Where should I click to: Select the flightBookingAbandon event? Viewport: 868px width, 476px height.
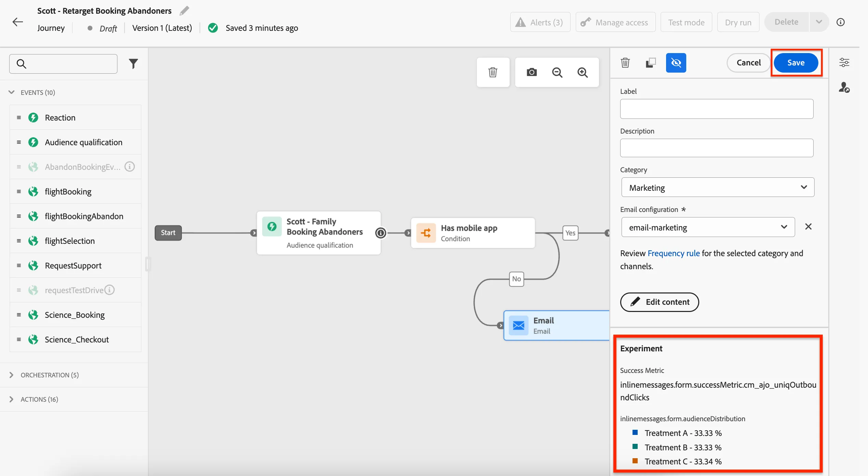click(75, 216)
